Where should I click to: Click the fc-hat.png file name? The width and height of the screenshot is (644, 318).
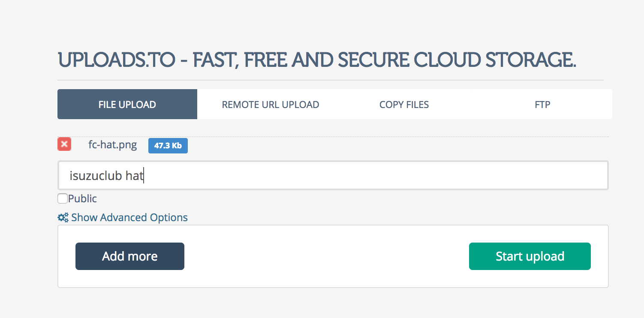[x=113, y=145]
